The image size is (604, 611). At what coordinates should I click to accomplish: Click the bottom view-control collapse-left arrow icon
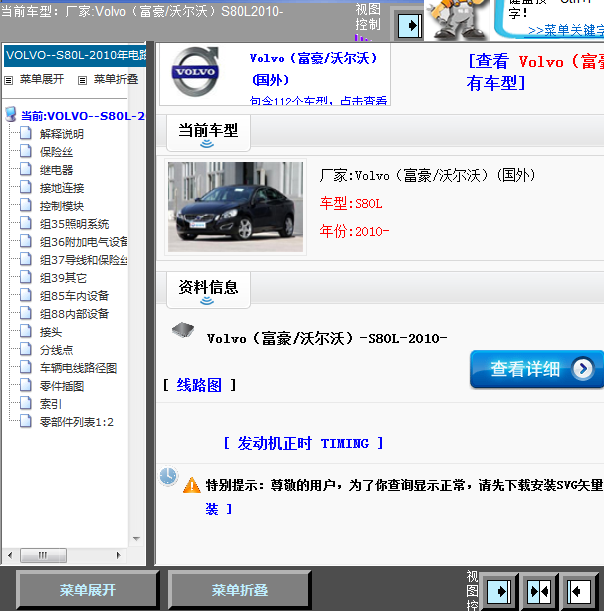(579, 592)
